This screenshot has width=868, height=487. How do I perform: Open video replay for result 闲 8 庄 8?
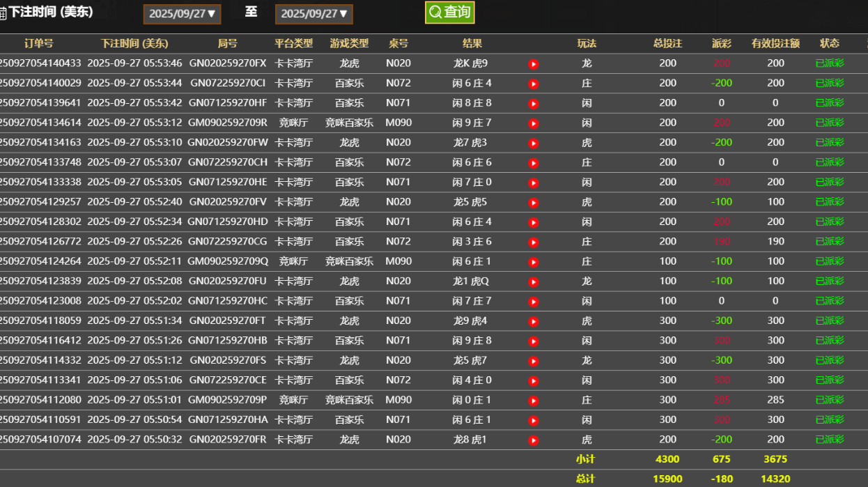coord(534,102)
